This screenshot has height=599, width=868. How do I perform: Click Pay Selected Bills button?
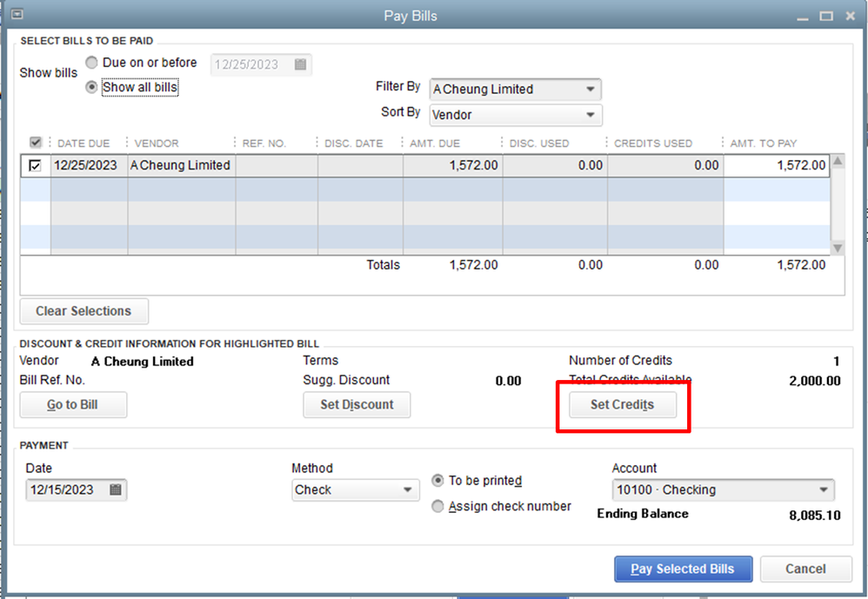click(683, 569)
